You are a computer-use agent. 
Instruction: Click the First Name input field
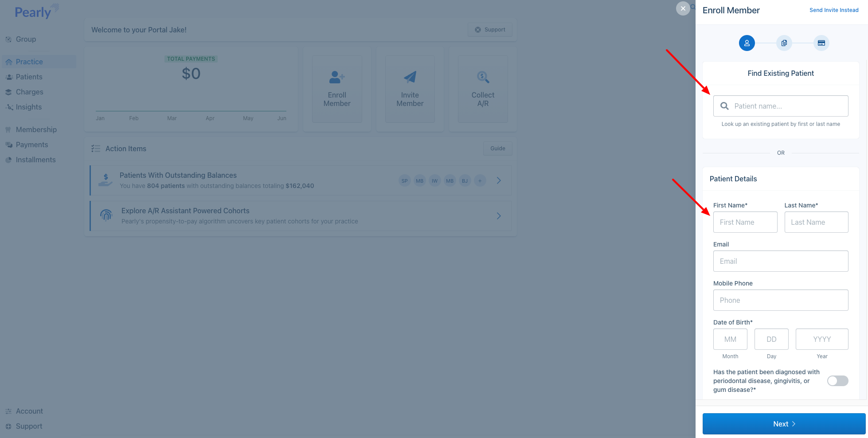click(x=745, y=222)
